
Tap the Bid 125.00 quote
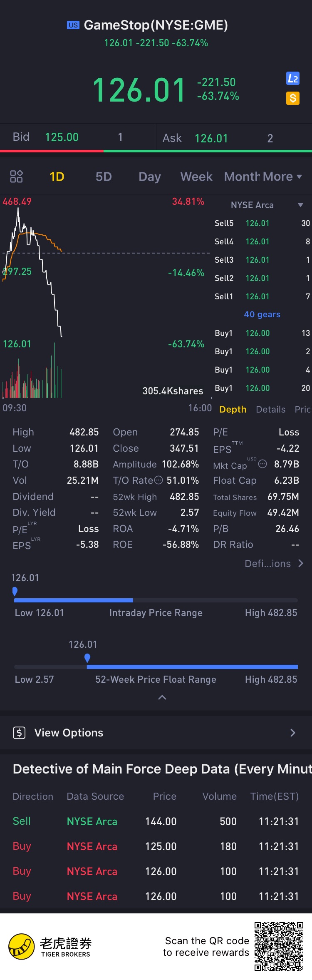click(78, 137)
